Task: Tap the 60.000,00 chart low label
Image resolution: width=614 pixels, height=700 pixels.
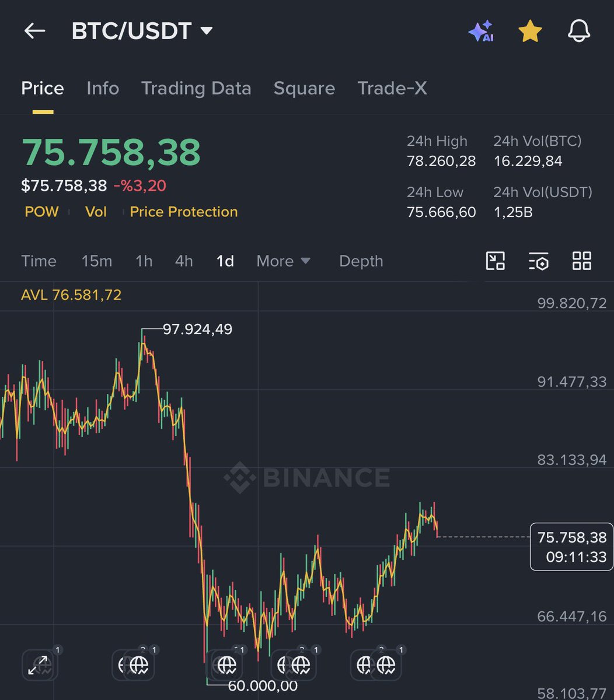Action: pyautogui.click(x=262, y=686)
